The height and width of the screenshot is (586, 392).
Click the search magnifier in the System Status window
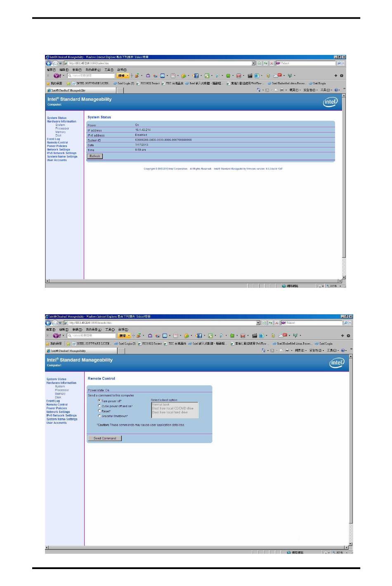pos(339,63)
